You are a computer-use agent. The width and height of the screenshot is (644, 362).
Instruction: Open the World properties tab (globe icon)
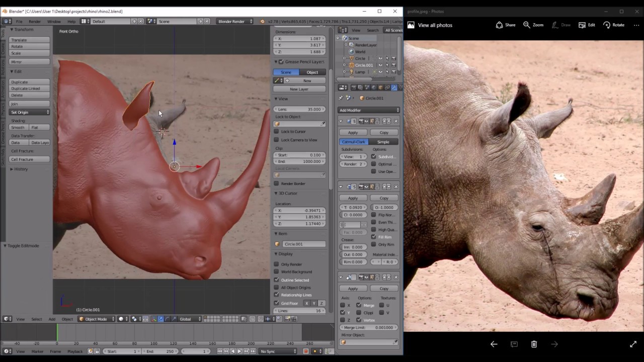coord(374,87)
